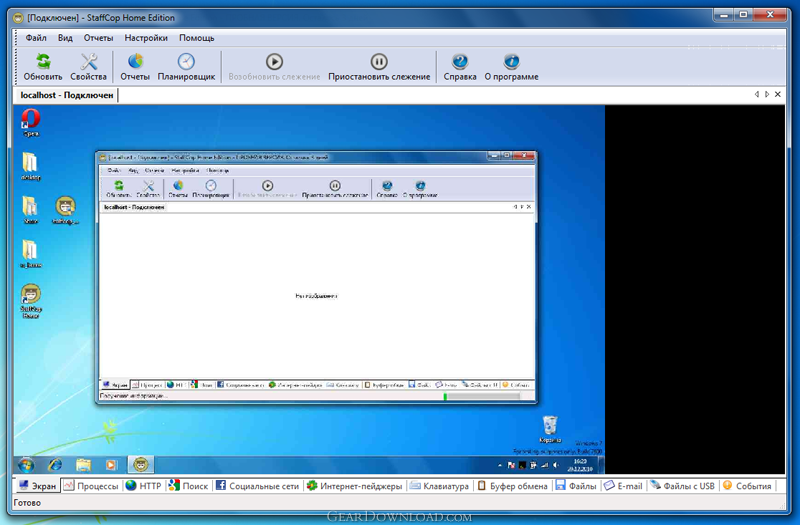Open the Вид menu
This screenshot has width=800, height=525.
65,38
